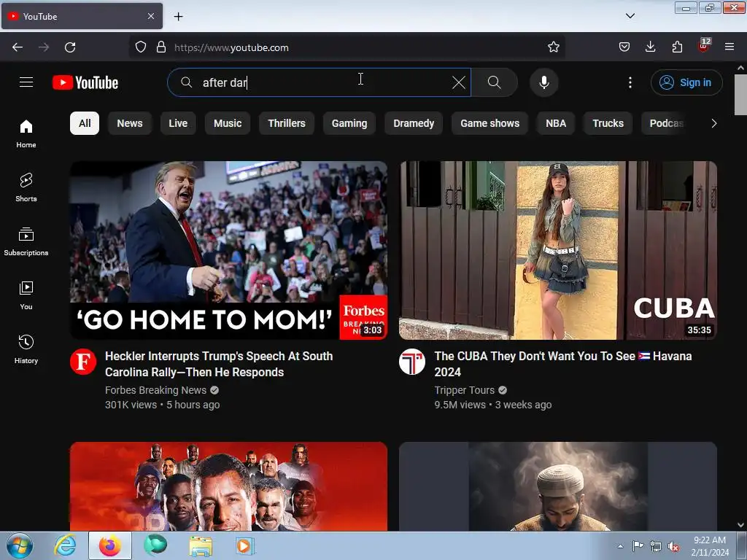The height and width of the screenshot is (560, 747).
Task: Open Windows Explorer folder on taskbar
Action: point(201,545)
